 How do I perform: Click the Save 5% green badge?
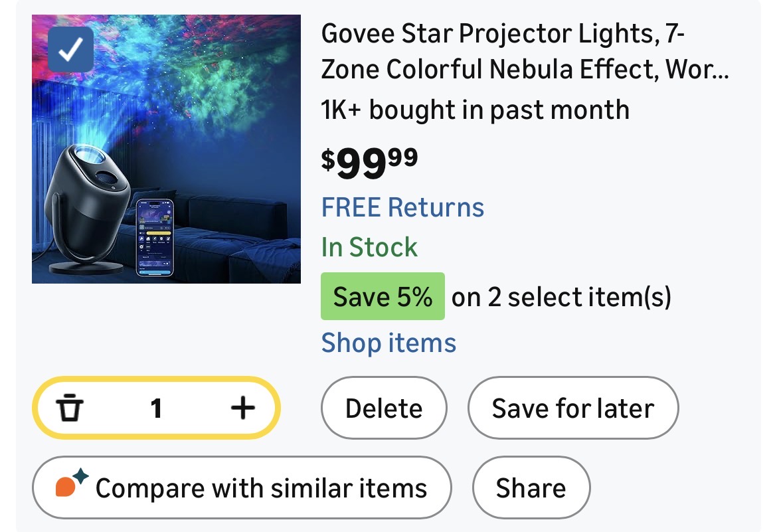tap(383, 296)
